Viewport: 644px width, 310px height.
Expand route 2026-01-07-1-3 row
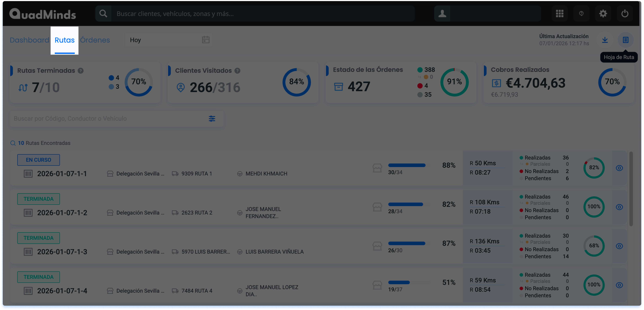pos(62,252)
